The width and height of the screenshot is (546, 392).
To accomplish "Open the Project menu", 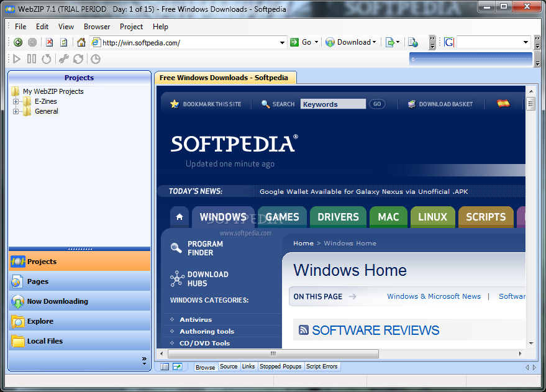I will pos(131,27).
